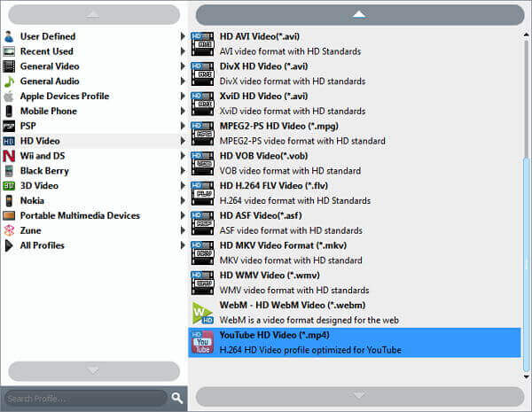Click the Wii and DS Nintendo icon

point(9,156)
